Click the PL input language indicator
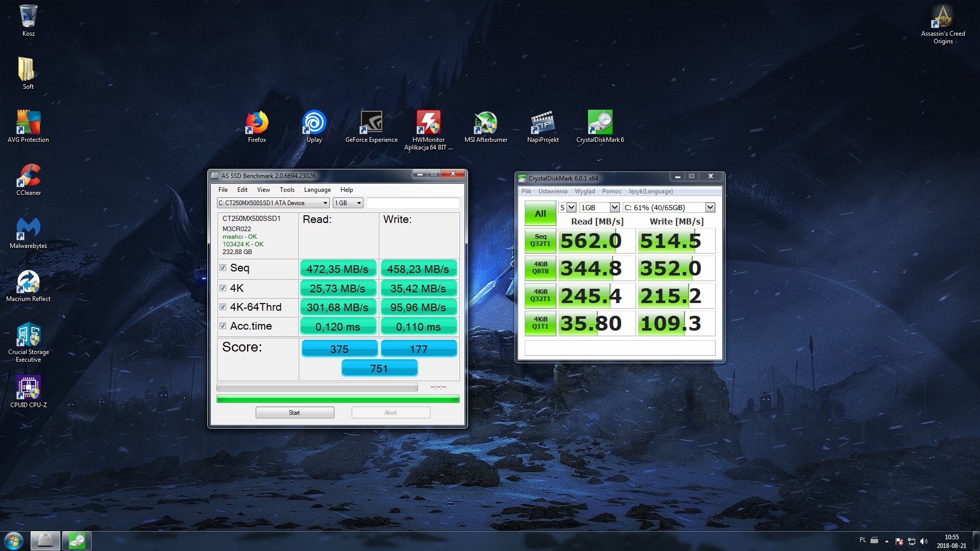Viewport: 980px width, 551px height. 863,540
